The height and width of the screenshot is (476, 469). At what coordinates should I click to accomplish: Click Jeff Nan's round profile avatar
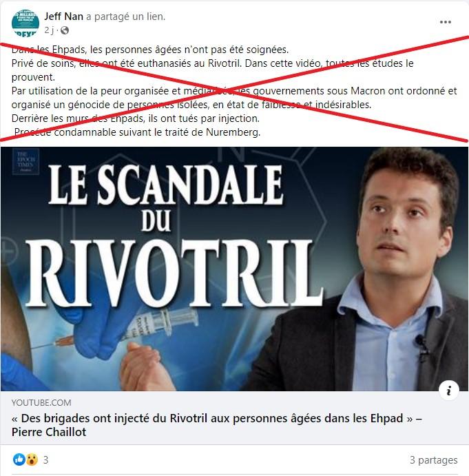[x=25, y=23]
